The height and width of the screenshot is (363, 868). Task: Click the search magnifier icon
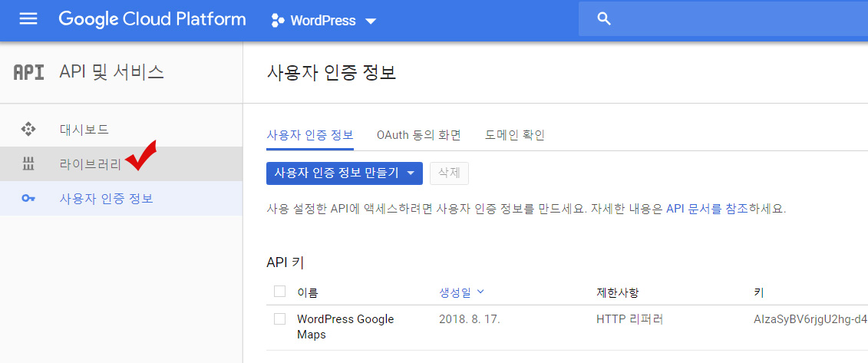[605, 19]
